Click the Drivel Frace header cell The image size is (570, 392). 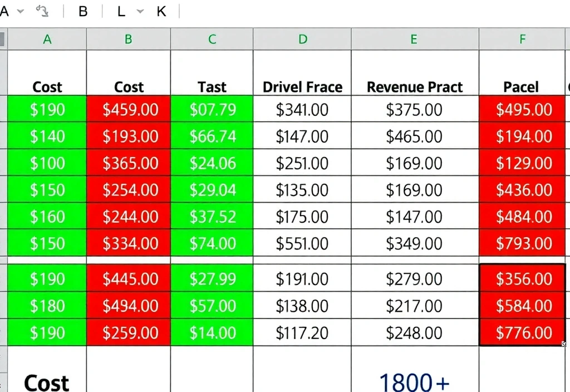[x=302, y=87]
